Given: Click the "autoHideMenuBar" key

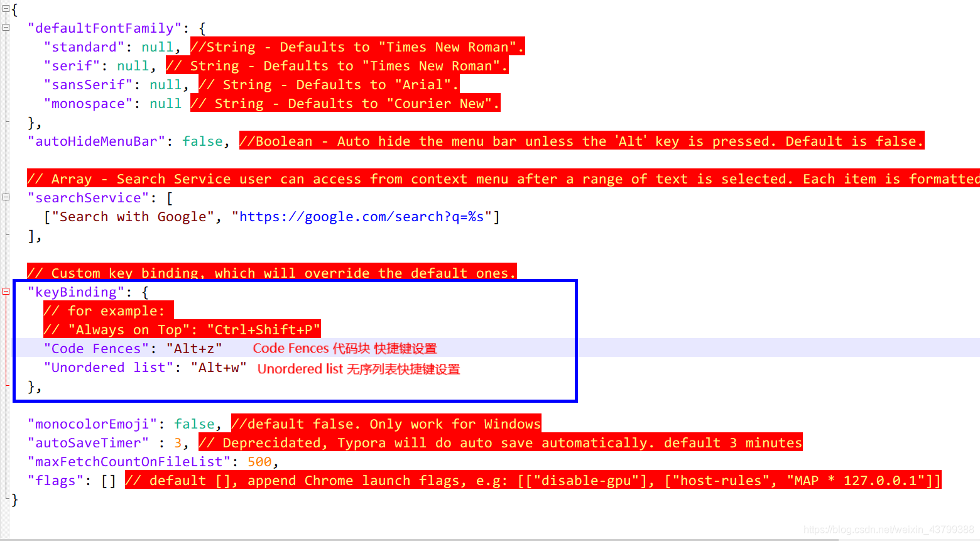Looking at the screenshot, I should click(x=96, y=141).
